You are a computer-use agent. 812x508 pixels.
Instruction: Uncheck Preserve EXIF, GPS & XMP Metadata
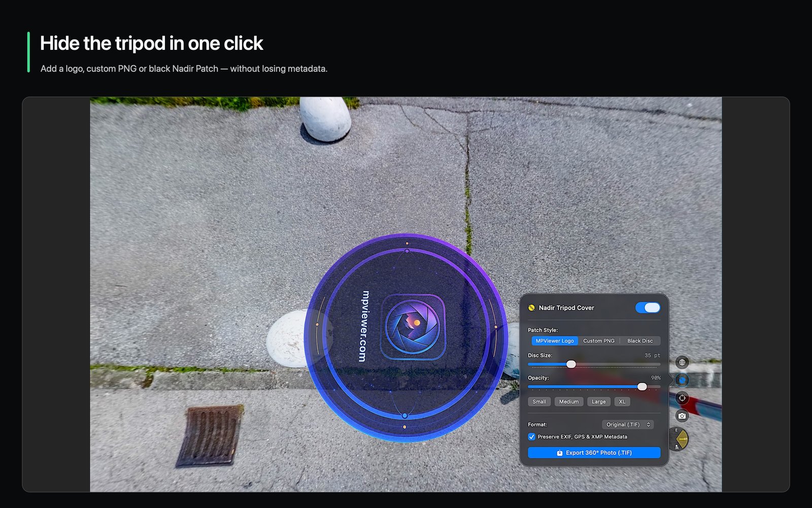531,437
